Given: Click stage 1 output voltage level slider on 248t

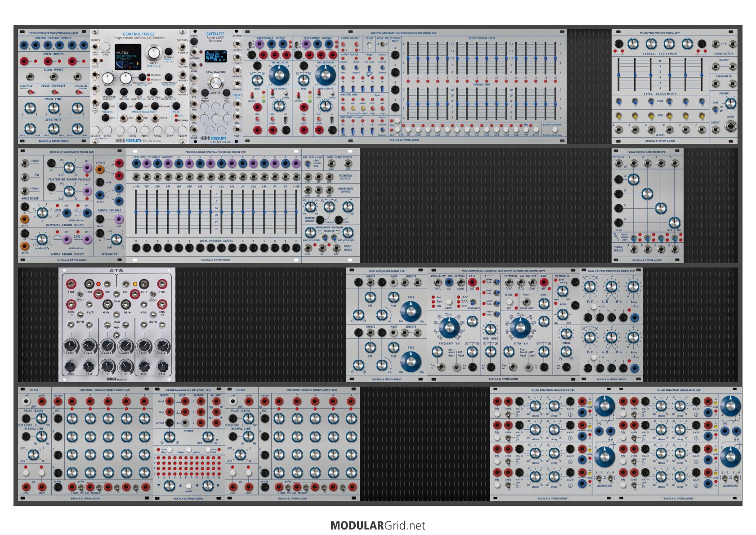Looking at the screenshot, I should point(408,58).
